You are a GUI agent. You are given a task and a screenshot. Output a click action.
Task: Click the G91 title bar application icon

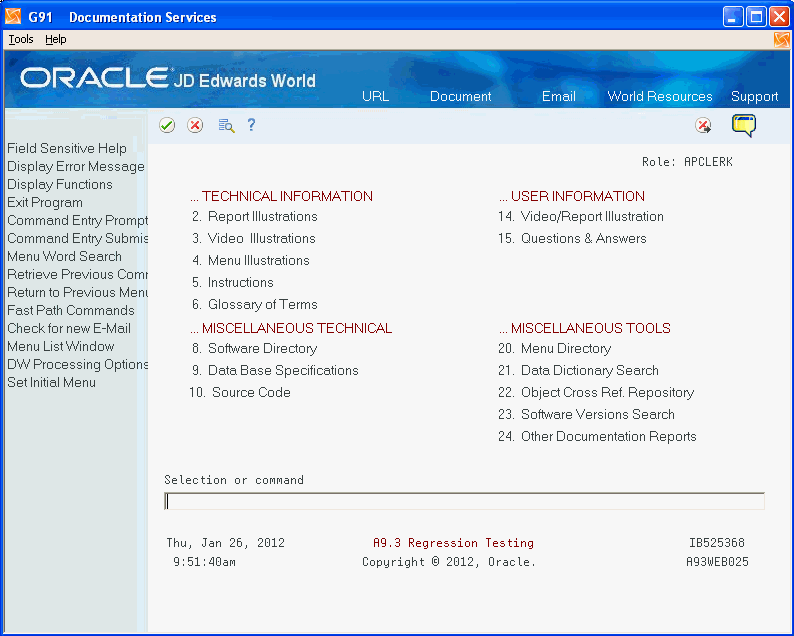click(x=13, y=16)
